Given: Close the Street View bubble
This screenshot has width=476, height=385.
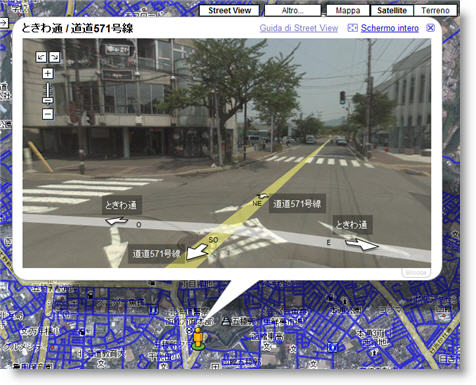Looking at the screenshot, I should click(x=430, y=28).
